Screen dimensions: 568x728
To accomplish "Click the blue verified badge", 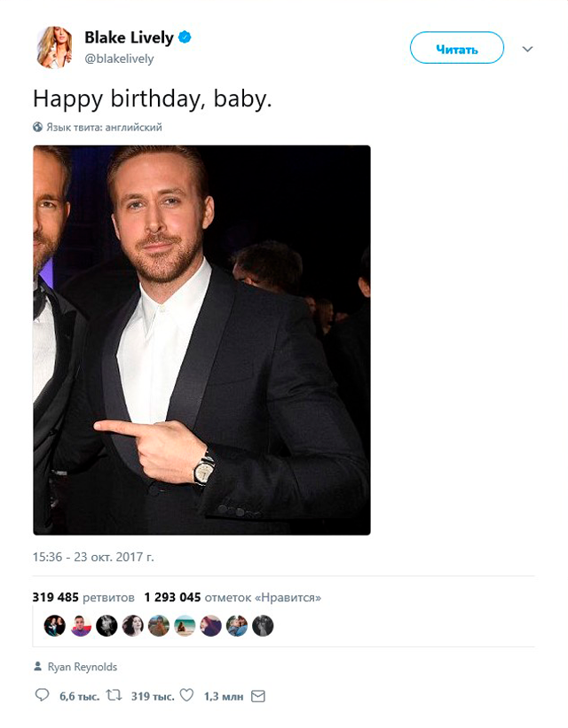I will pyautogui.click(x=185, y=36).
